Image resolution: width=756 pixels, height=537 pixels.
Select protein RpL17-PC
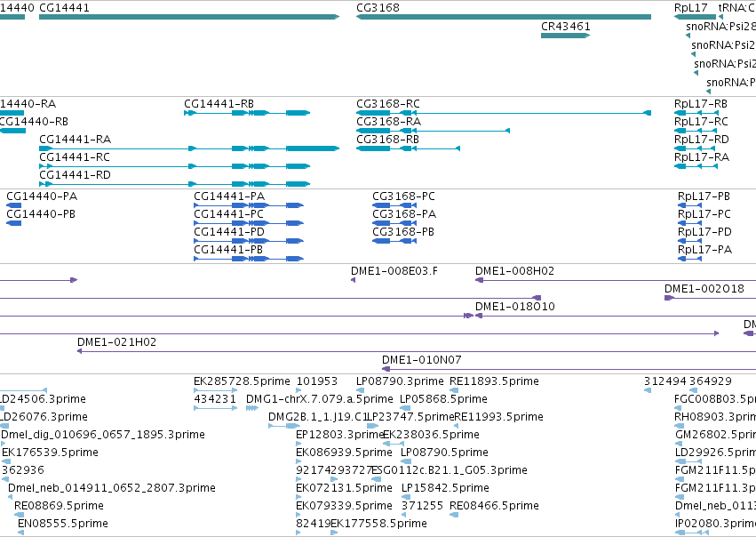(x=689, y=223)
